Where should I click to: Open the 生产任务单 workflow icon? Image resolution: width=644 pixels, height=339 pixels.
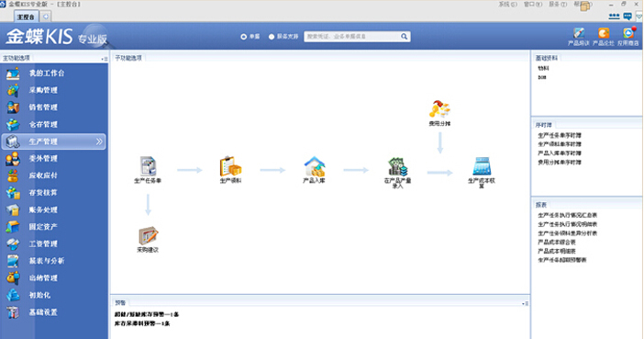pos(149,166)
